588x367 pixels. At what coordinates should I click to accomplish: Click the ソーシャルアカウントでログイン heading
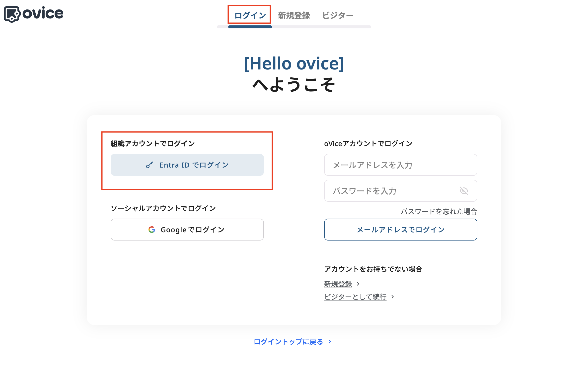click(163, 208)
